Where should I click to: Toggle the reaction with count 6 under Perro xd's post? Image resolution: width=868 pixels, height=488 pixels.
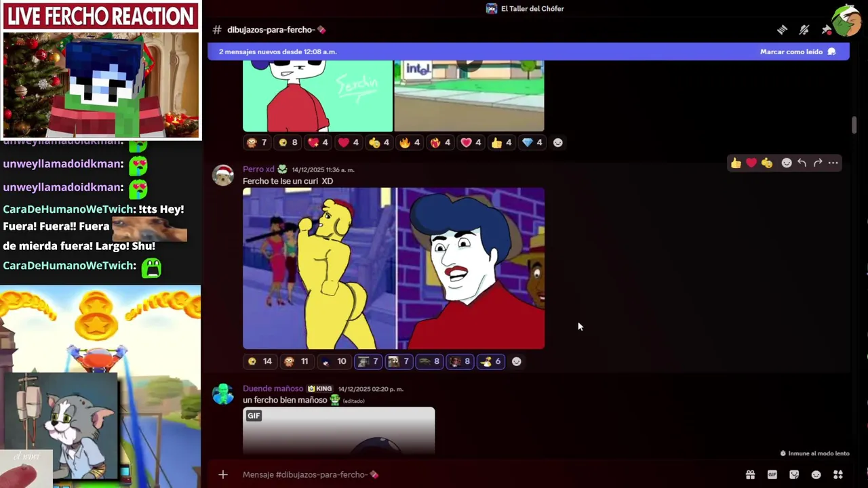point(491,361)
